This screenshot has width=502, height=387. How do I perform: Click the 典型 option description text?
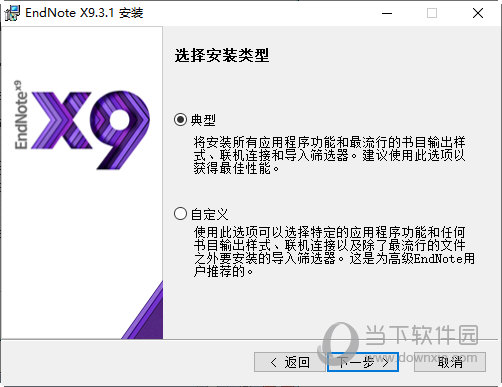point(329,155)
